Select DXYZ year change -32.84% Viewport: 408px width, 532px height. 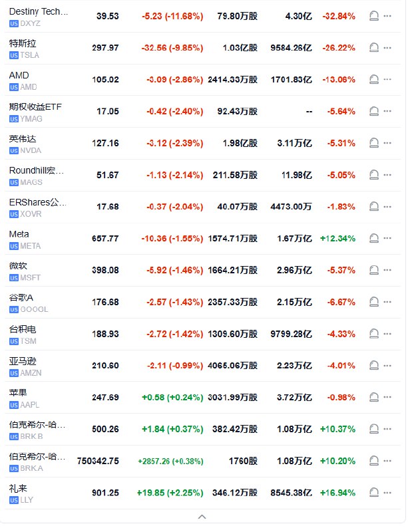[x=339, y=16]
